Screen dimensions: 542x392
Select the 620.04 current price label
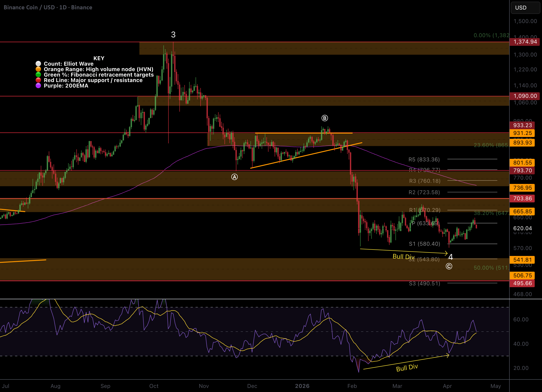(522, 228)
